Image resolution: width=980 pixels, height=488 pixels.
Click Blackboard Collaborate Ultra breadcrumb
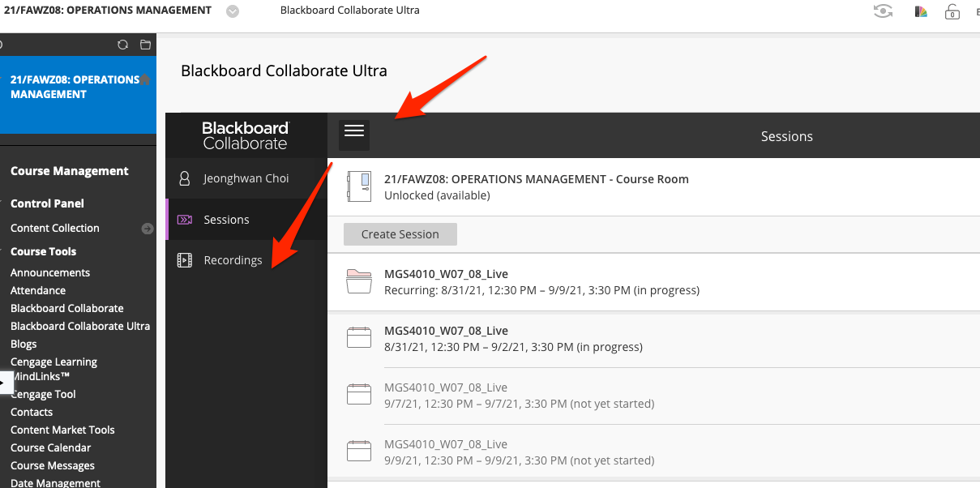(350, 11)
